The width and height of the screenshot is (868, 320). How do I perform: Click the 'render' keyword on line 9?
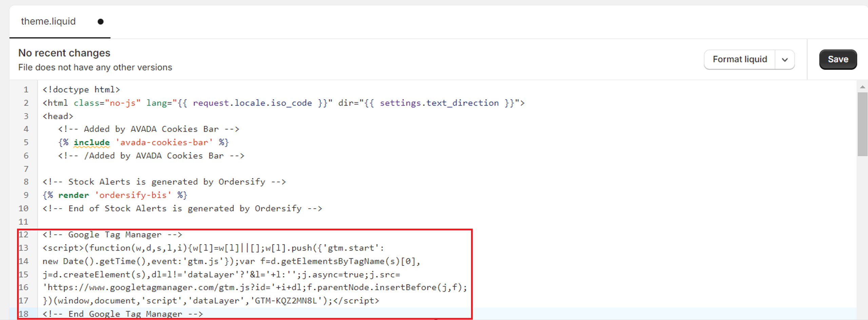pos(73,195)
